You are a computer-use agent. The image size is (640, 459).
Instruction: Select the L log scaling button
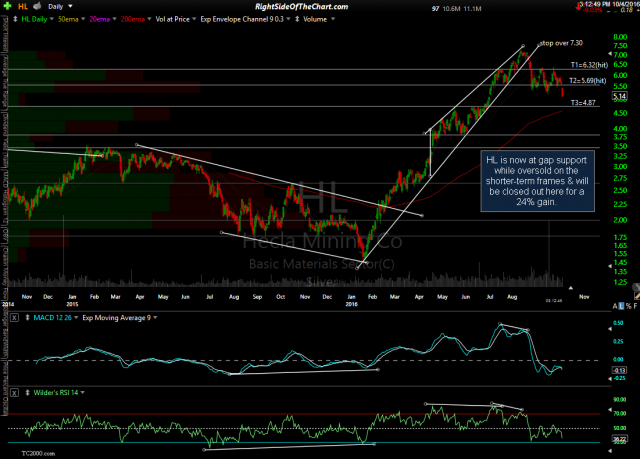click(621, 306)
